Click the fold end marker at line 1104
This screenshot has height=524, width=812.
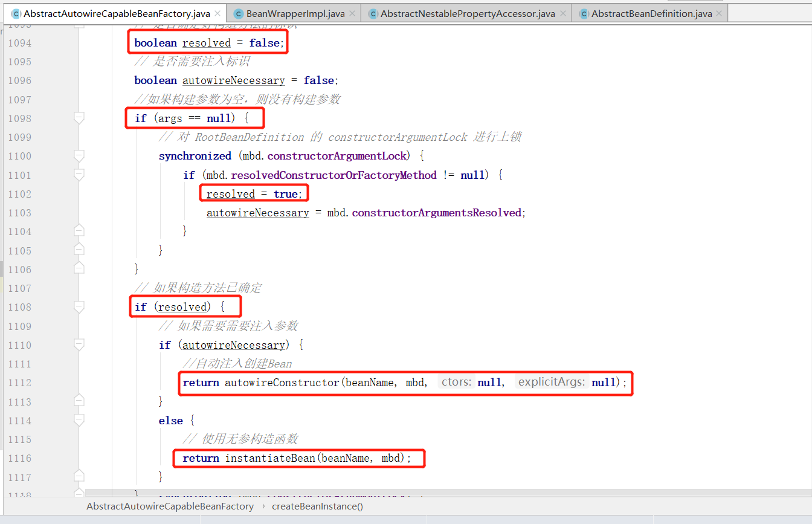click(79, 230)
